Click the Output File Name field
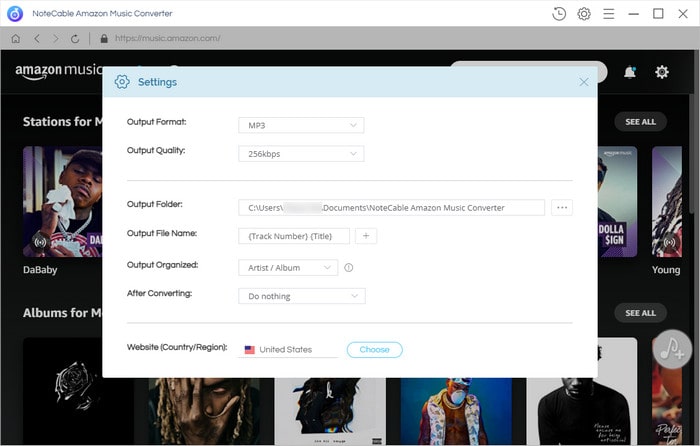The height and width of the screenshot is (446, 700). [x=294, y=236]
